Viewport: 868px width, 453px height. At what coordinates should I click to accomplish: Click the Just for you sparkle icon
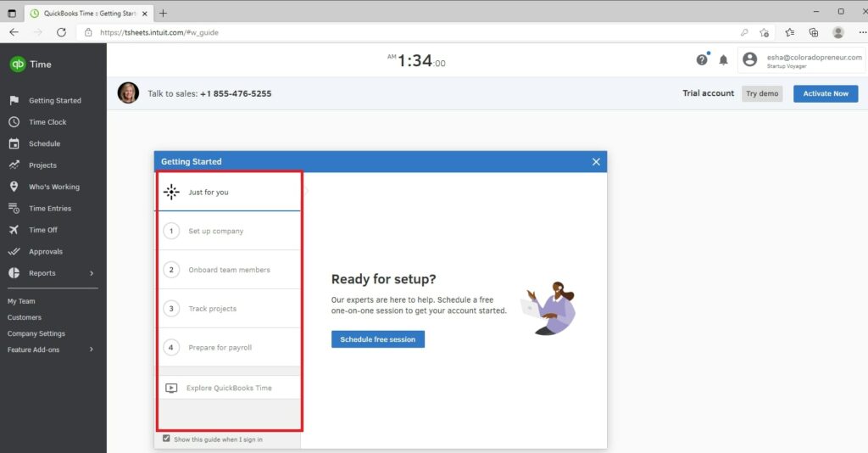click(x=171, y=192)
